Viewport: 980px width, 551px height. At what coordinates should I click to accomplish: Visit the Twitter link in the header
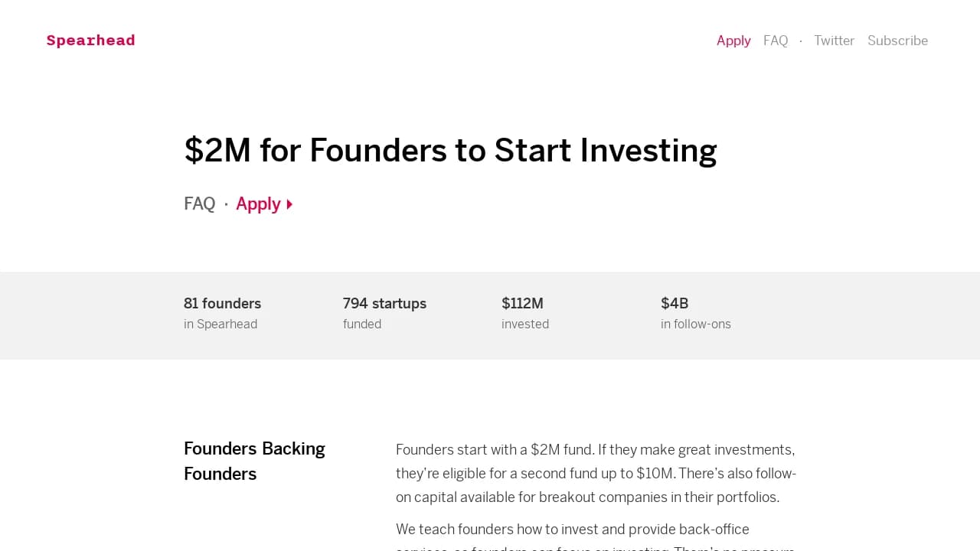(x=834, y=41)
